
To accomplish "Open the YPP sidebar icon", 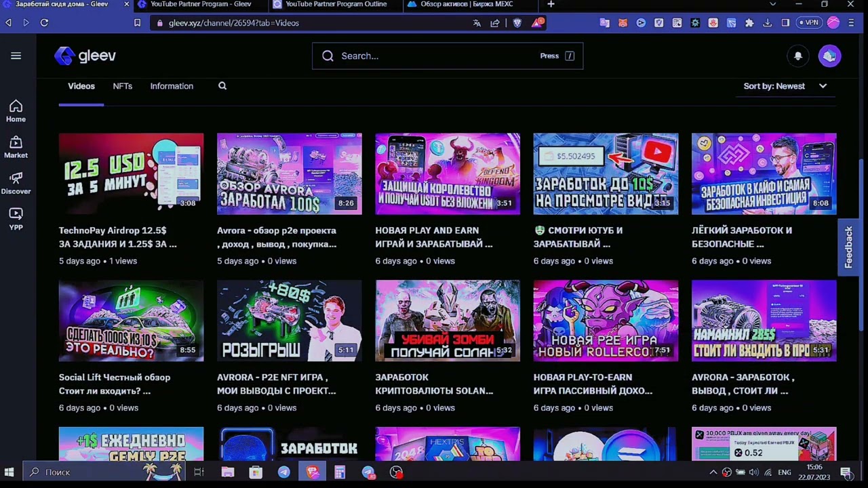I will pos(16,219).
